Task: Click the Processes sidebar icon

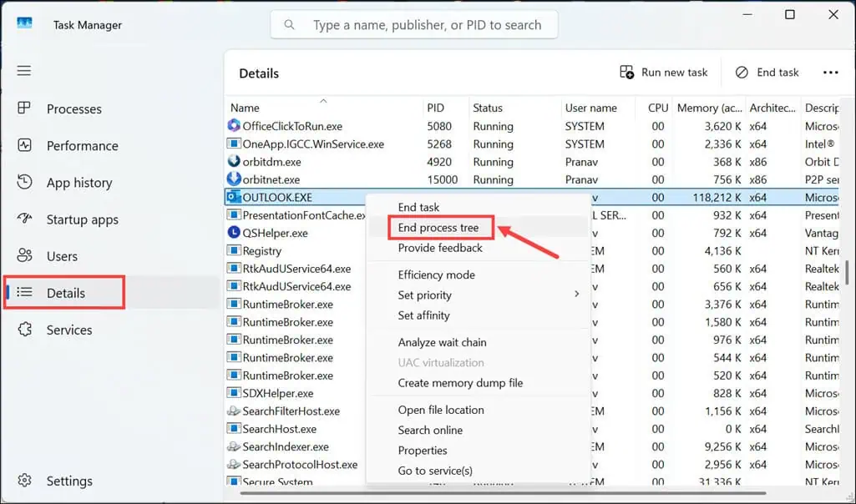Action: 24,108
